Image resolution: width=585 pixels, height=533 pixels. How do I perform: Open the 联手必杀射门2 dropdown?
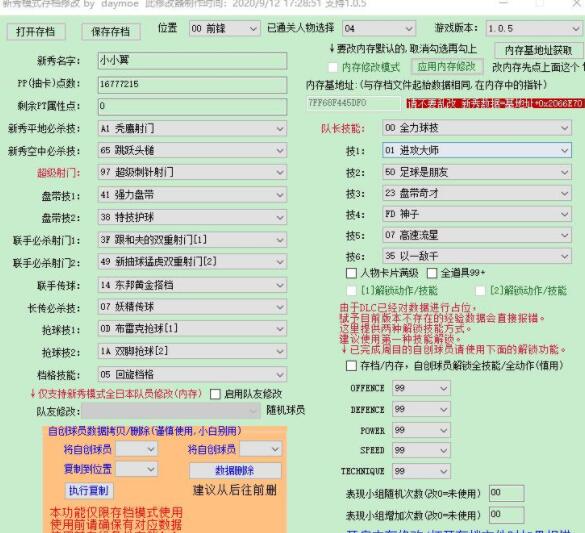tap(193, 262)
